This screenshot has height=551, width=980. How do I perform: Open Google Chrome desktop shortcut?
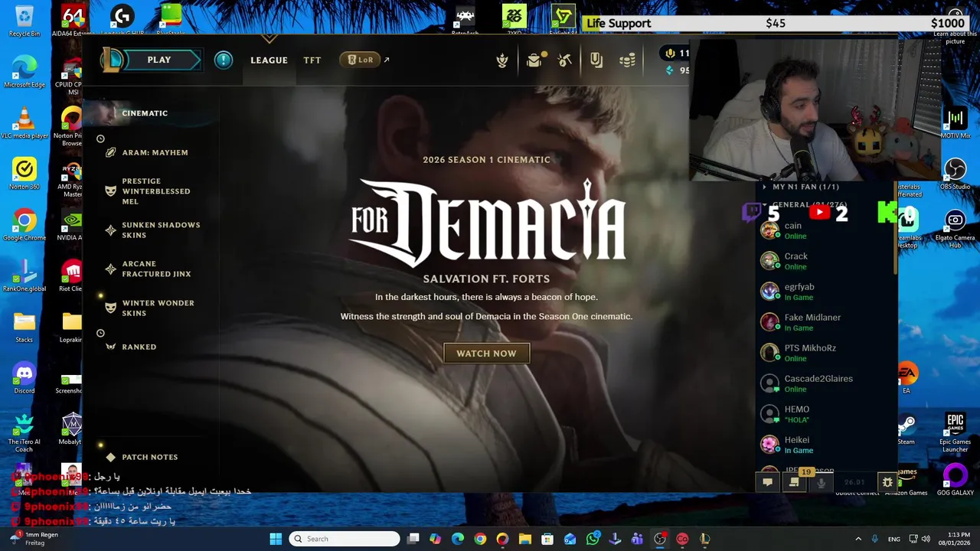click(24, 226)
